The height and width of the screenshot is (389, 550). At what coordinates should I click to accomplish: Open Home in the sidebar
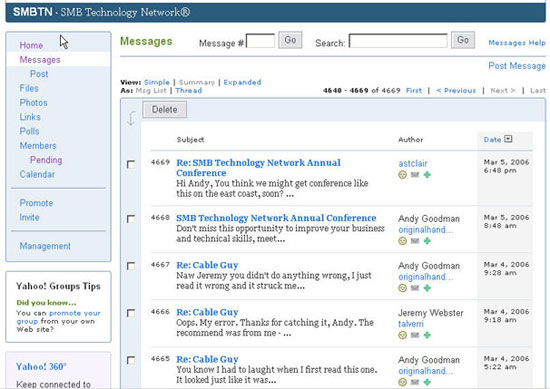point(31,45)
